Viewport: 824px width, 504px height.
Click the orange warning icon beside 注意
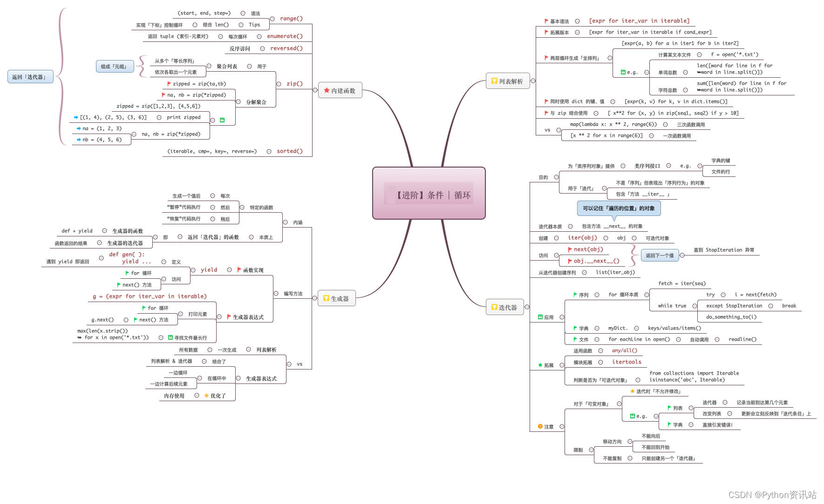point(540,426)
